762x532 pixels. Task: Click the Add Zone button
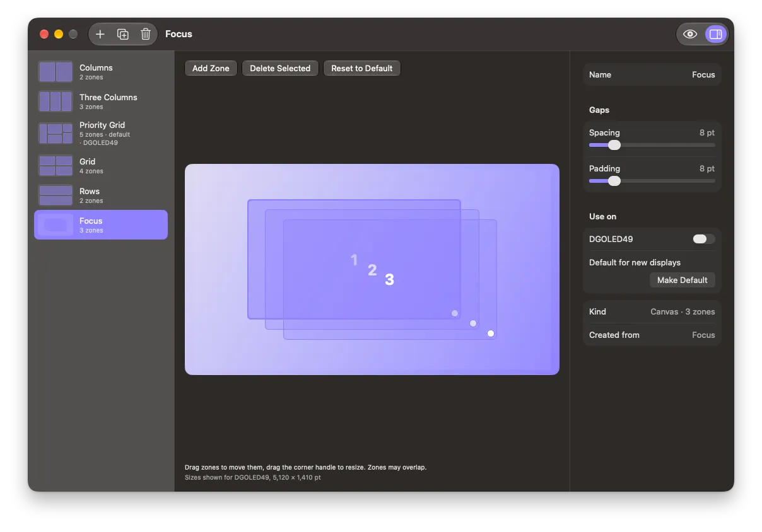211,68
